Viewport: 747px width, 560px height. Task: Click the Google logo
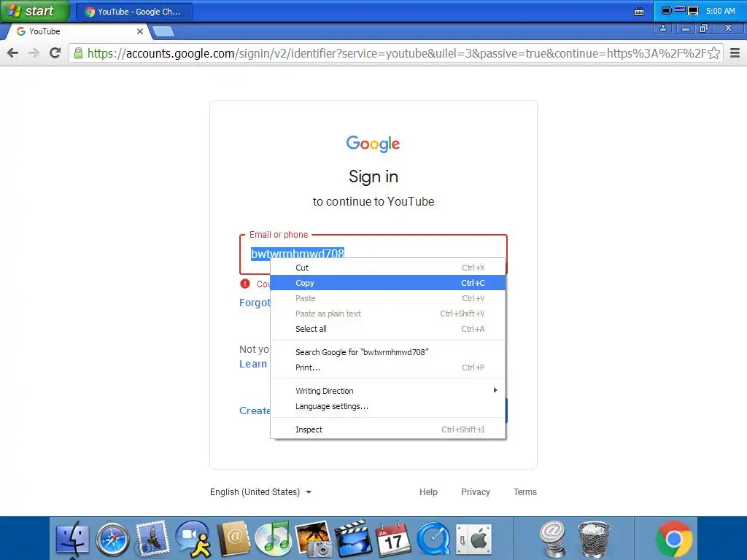(x=373, y=144)
